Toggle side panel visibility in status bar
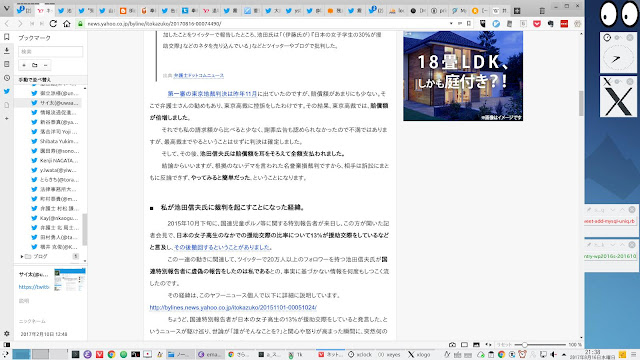 (x=7, y=344)
